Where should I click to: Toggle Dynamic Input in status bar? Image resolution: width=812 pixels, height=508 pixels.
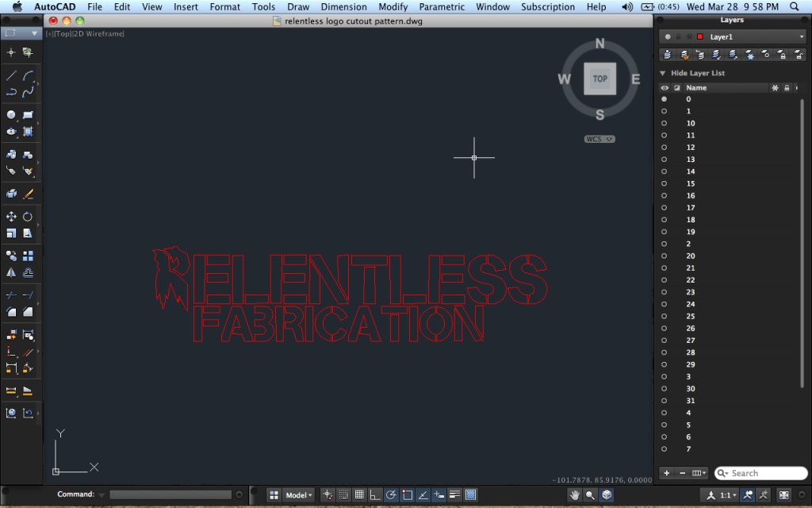[439, 495]
